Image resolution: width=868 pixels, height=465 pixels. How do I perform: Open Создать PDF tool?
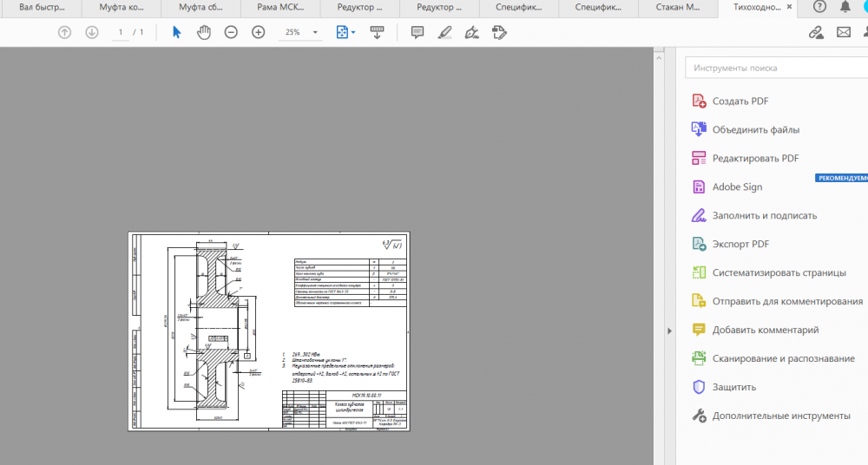point(740,101)
